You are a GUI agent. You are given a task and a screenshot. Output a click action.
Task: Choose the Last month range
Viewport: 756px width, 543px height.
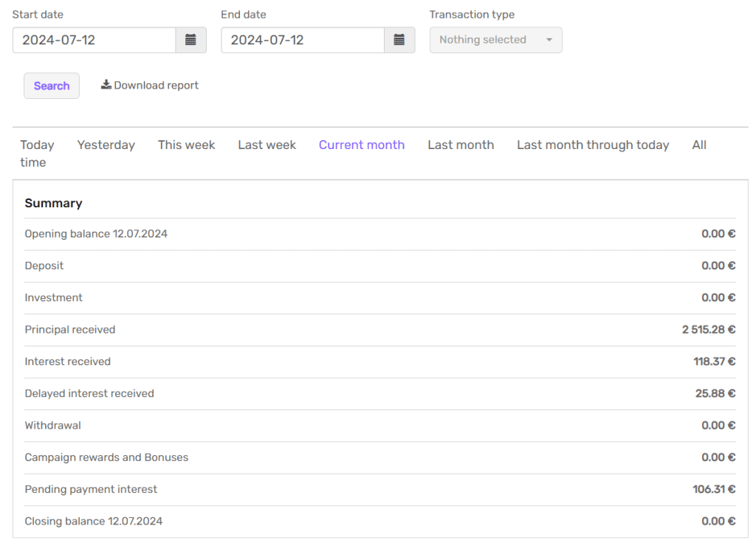(x=461, y=145)
